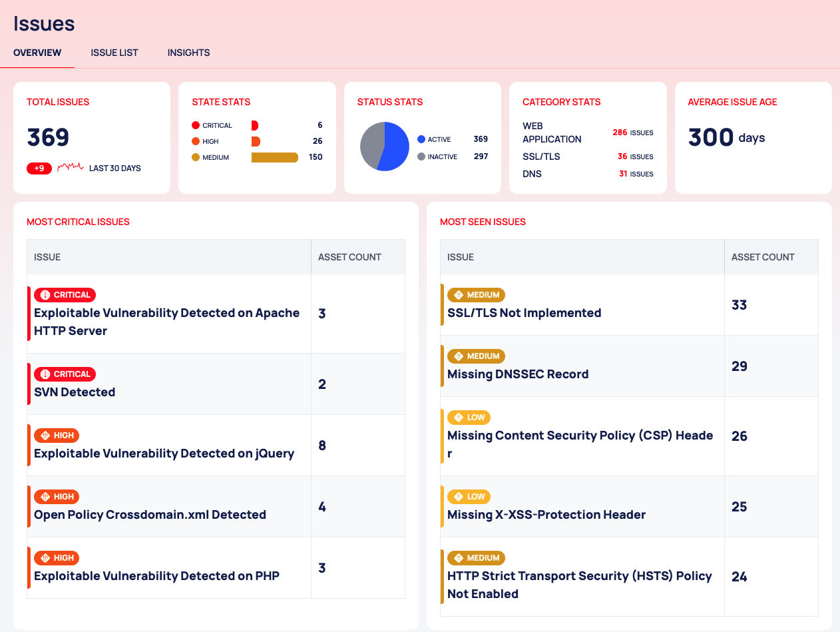Click asset count 29 for Missing DNSSEC
The image size is (840, 632).
point(739,366)
